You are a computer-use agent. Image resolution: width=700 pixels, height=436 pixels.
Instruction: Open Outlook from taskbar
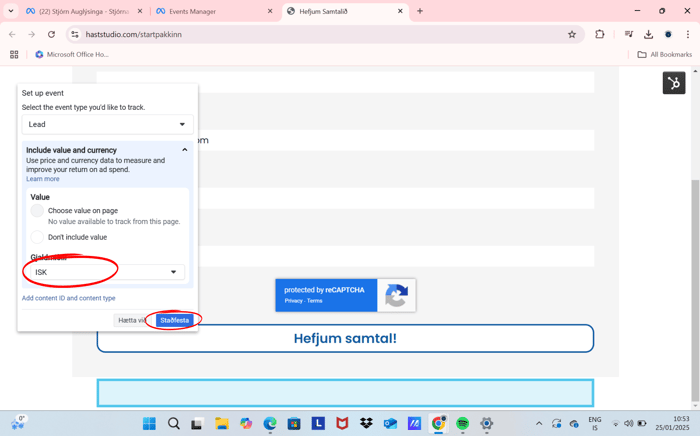390,423
